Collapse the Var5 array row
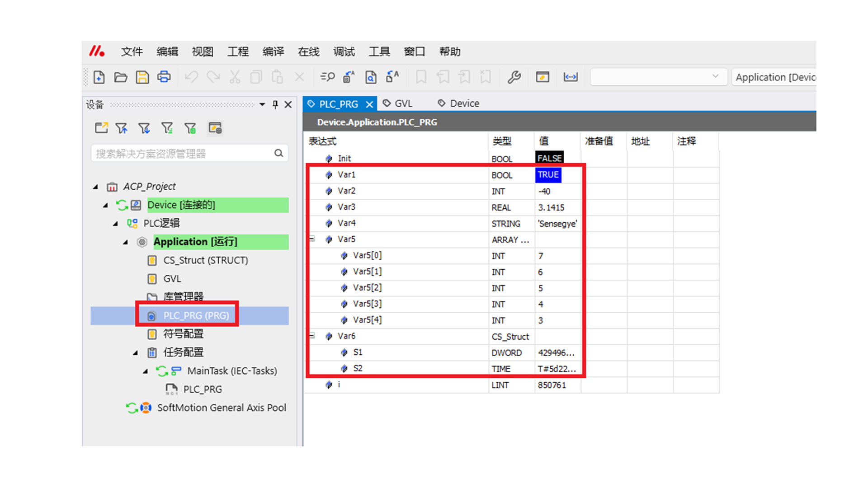Screen dimensions: 868x488 coord(312,239)
